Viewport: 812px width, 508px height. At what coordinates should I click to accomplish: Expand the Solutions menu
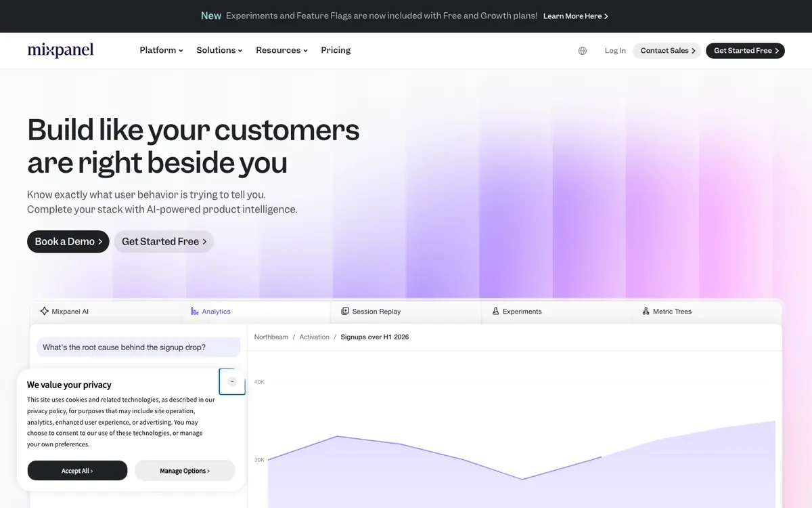pos(219,50)
